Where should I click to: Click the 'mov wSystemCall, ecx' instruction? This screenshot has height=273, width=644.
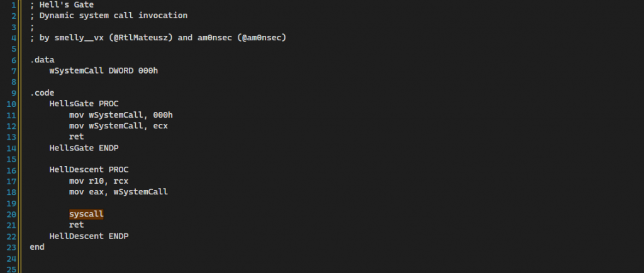(118, 125)
